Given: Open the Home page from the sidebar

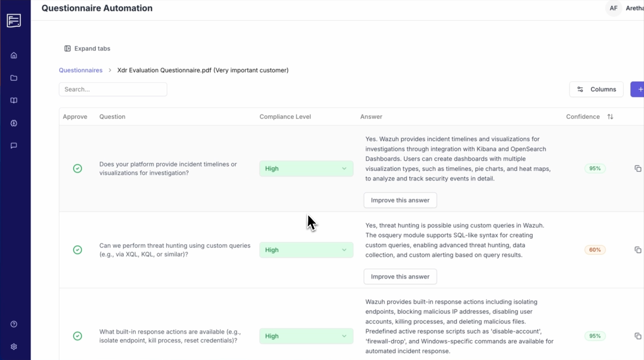Looking at the screenshot, I should [x=14, y=55].
